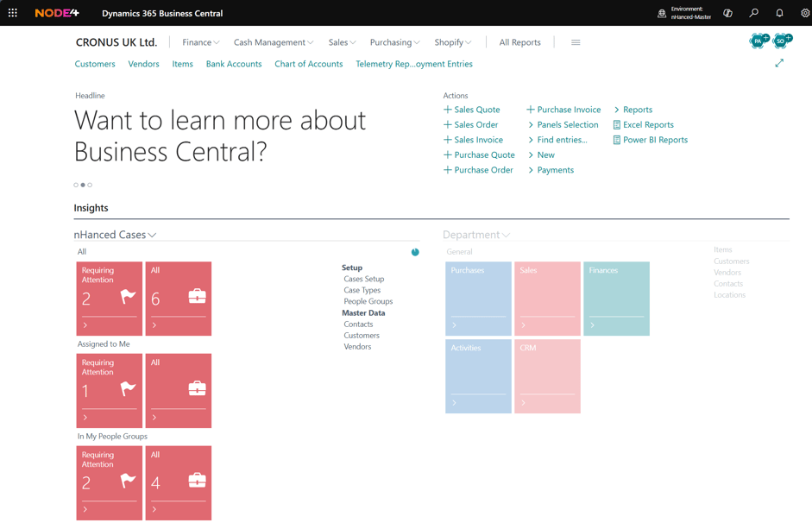
Task: Open Contacts under Master Data
Action: click(358, 324)
